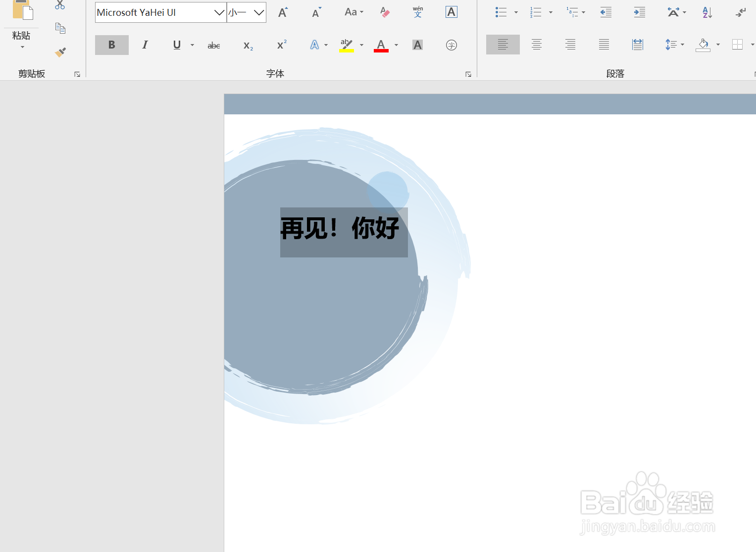The width and height of the screenshot is (756, 552).
Task: Toggle Strikethrough formatting
Action: coord(214,46)
